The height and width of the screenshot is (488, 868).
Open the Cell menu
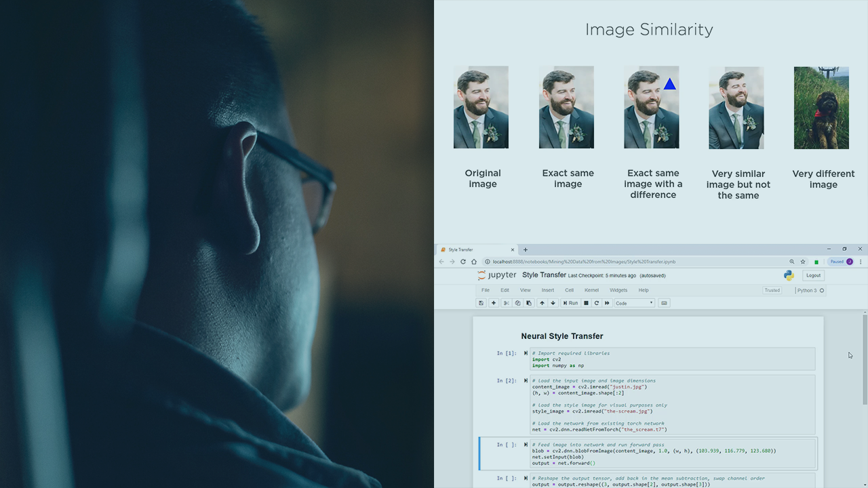(569, 290)
